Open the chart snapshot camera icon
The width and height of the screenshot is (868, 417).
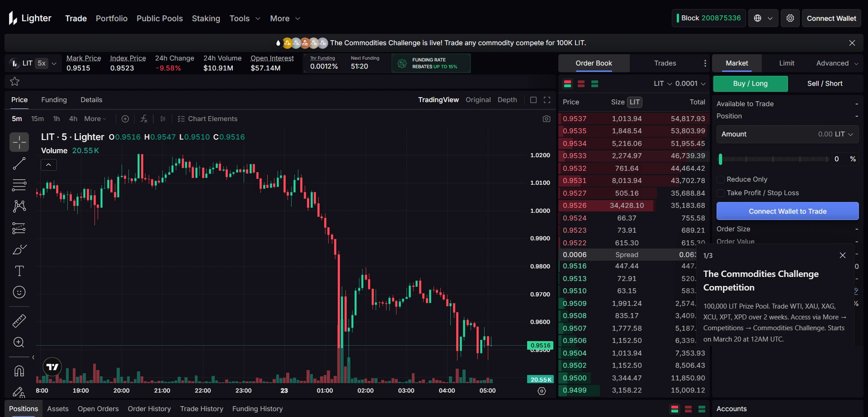[546, 119]
